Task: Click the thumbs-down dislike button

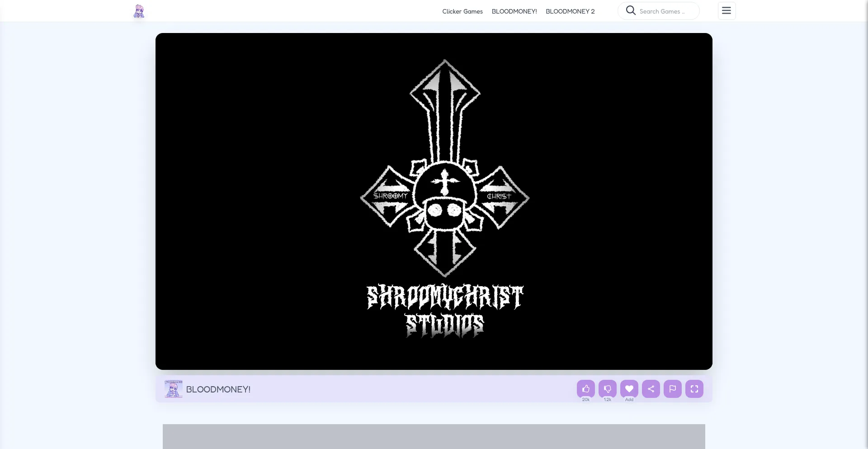Action: (x=607, y=389)
